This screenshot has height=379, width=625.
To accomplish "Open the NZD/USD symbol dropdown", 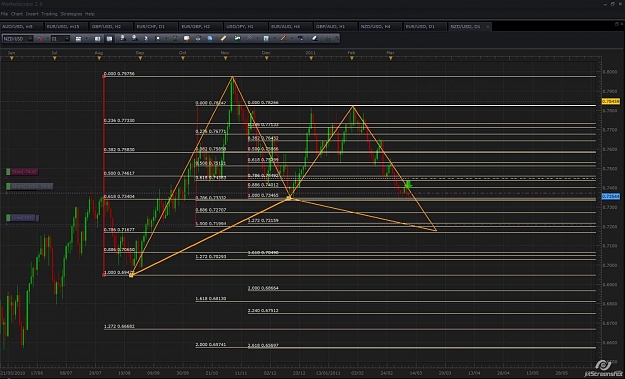I will [x=30, y=39].
